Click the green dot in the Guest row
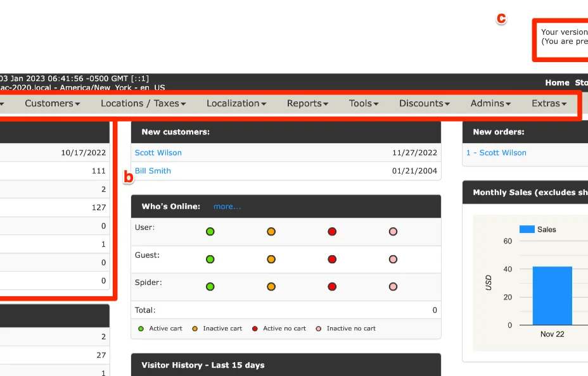 coord(210,259)
